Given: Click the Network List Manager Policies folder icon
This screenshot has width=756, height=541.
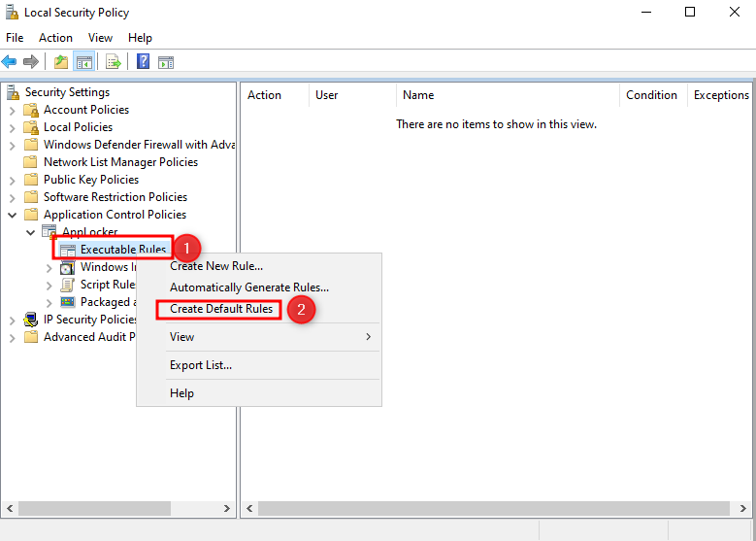Looking at the screenshot, I should coord(30,161).
